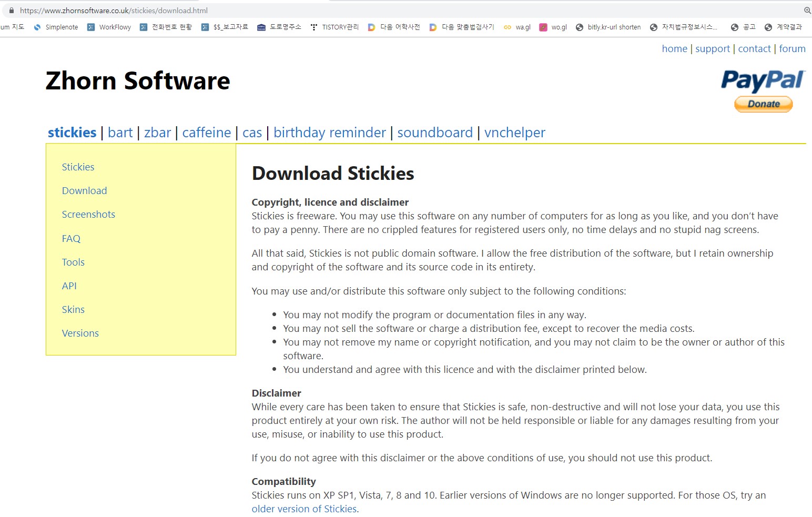The width and height of the screenshot is (812, 517).
Task: Open the 다음 맞춤법검사기 bookmark
Action: click(462, 27)
